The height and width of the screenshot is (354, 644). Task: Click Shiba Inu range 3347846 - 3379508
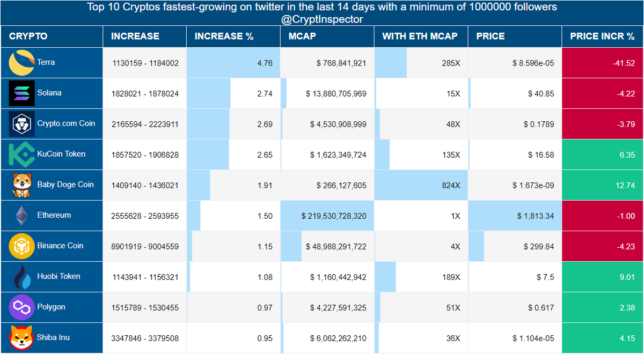point(145,338)
